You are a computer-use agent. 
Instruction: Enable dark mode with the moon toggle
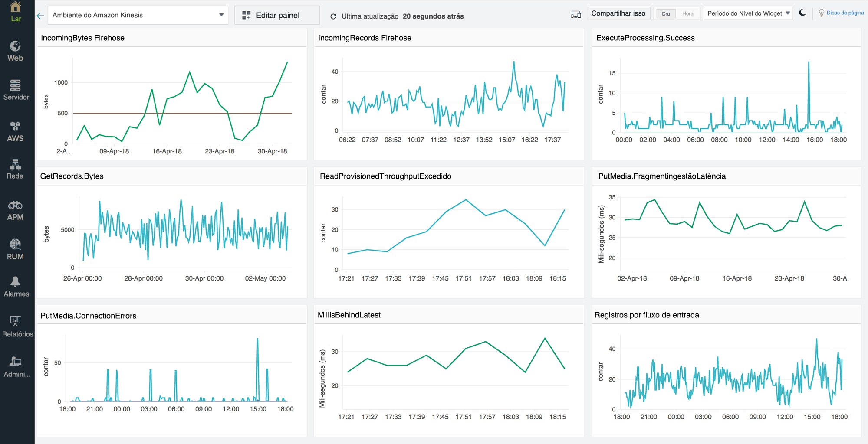tap(802, 13)
